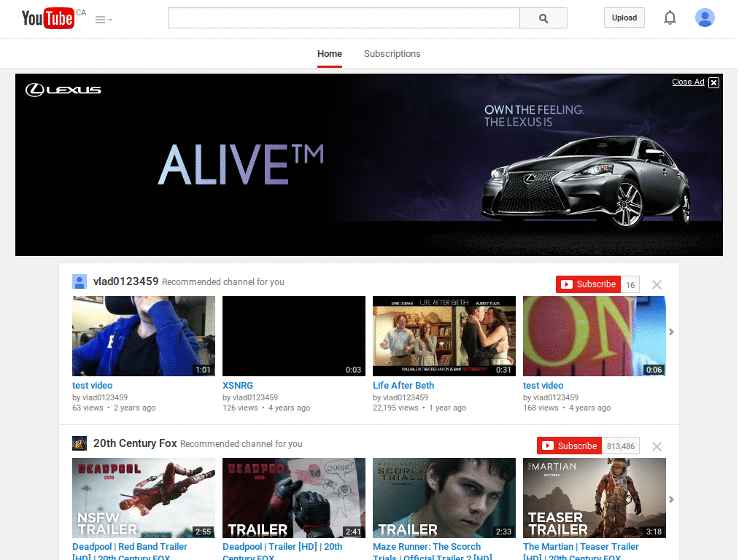
Task: Click the Lexus logo in the banner
Action: click(63, 90)
